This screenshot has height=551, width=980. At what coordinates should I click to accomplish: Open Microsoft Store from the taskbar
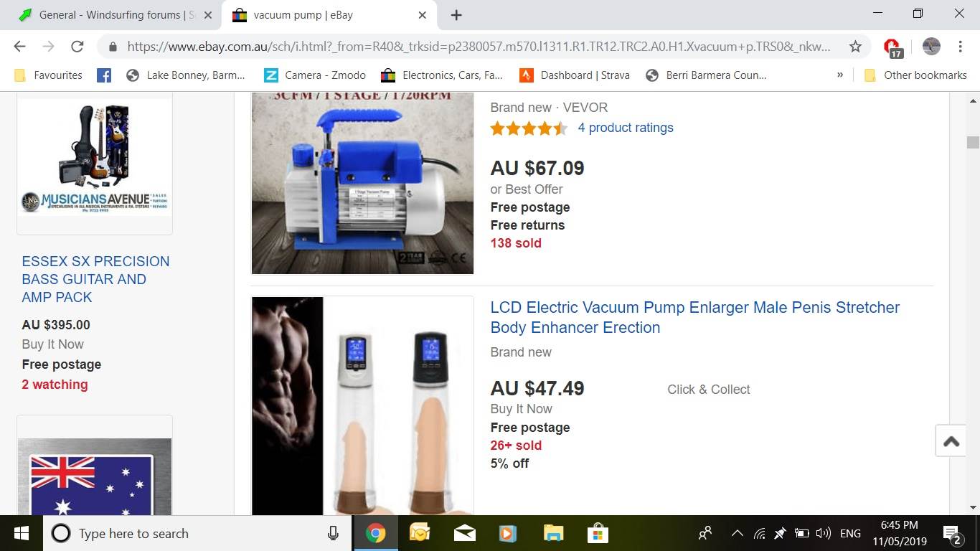[598, 533]
